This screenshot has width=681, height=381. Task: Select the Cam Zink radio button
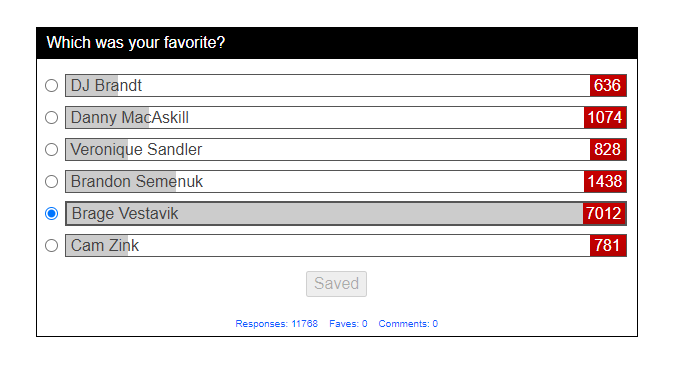[51, 245]
